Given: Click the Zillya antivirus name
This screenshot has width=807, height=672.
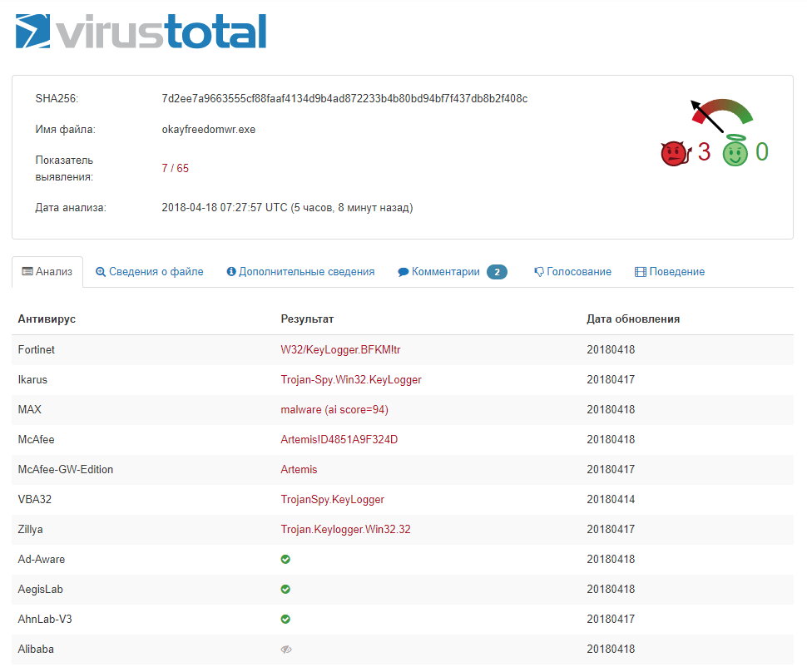Looking at the screenshot, I should tap(30, 530).
